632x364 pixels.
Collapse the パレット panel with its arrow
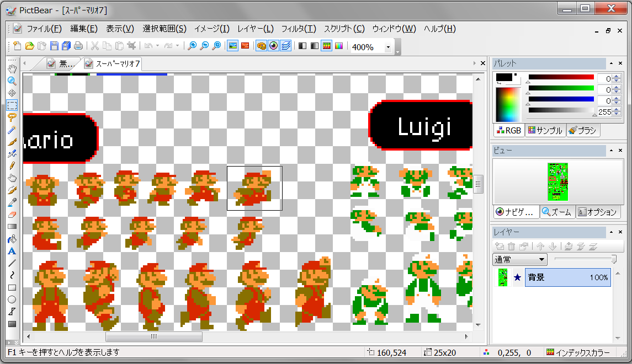[x=612, y=63]
